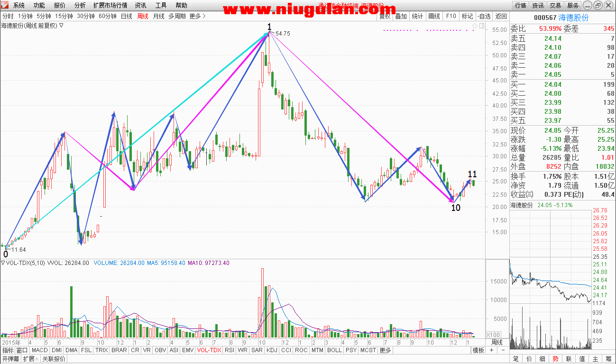The width and height of the screenshot is (616, 364).
Task: Click the 54.75 peak price label
Action: pyautogui.click(x=283, y=34)
